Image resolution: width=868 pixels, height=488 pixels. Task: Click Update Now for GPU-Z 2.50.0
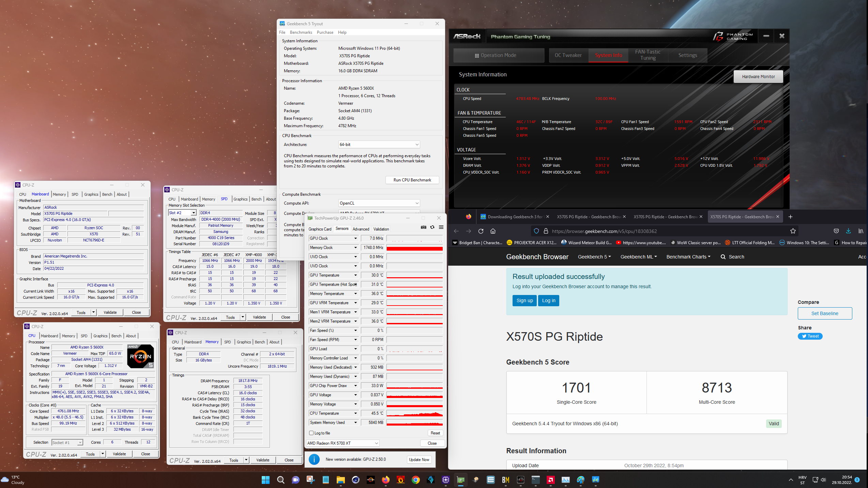coord(419,460)
